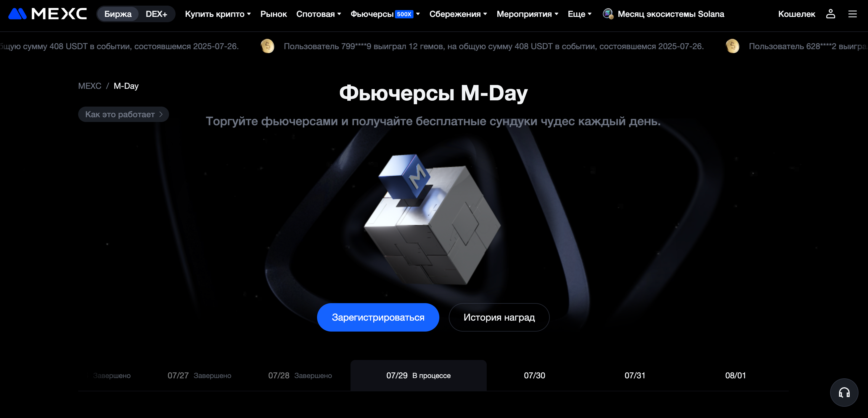The height and width of the screenshot is (418, 868).
Task: Open the user profile icon
Action: [831, 14]
